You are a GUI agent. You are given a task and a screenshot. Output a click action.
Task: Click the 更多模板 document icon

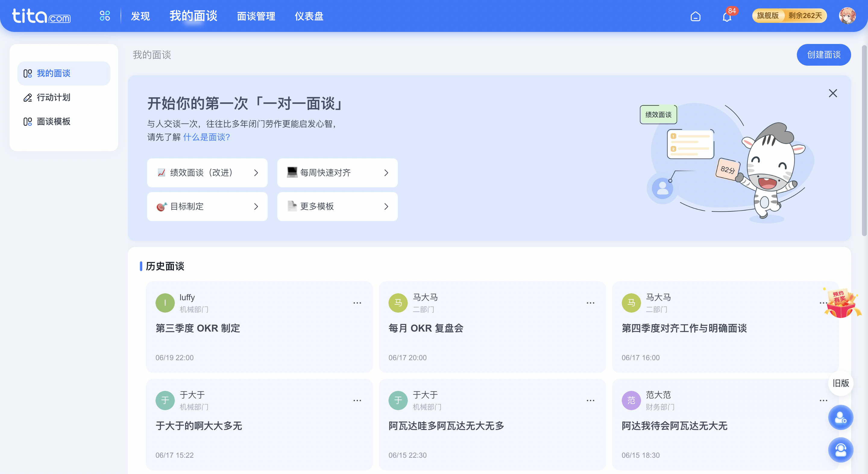pyautogui.click(x=292, y=206)
